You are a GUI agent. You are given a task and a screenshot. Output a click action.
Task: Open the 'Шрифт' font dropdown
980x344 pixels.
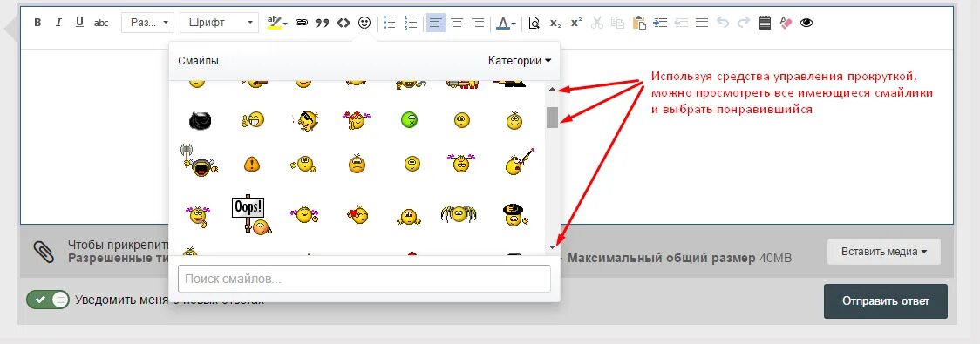[x=219, y=23]
